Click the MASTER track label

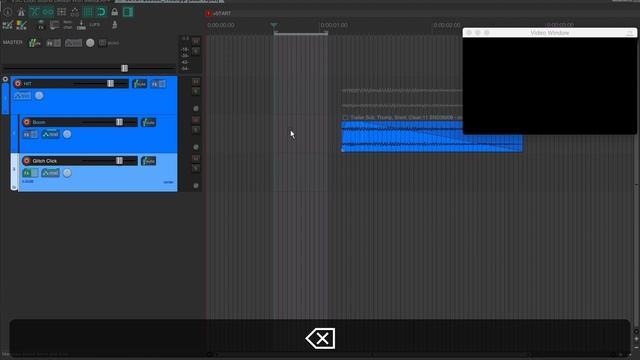pos(13,42)
